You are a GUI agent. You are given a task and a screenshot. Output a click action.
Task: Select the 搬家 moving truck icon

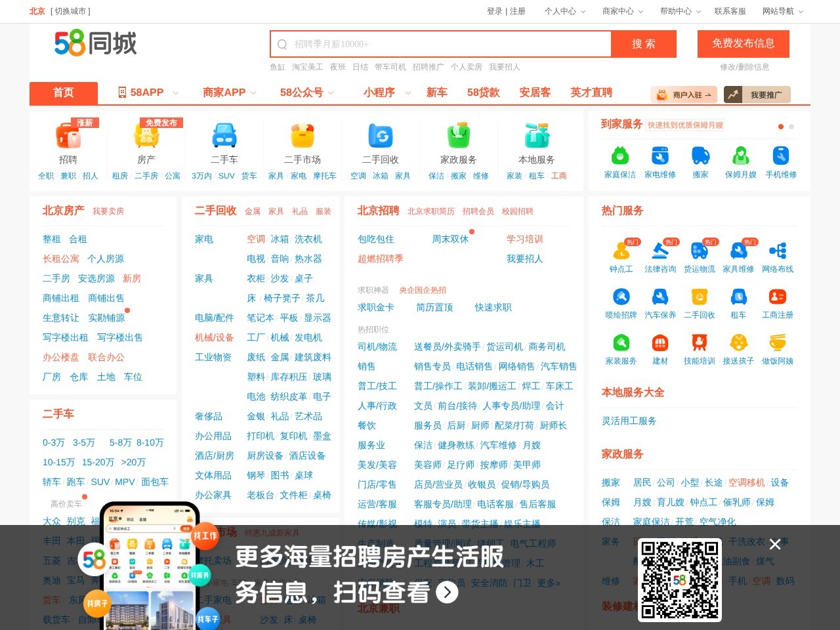(x=700, y=156)
